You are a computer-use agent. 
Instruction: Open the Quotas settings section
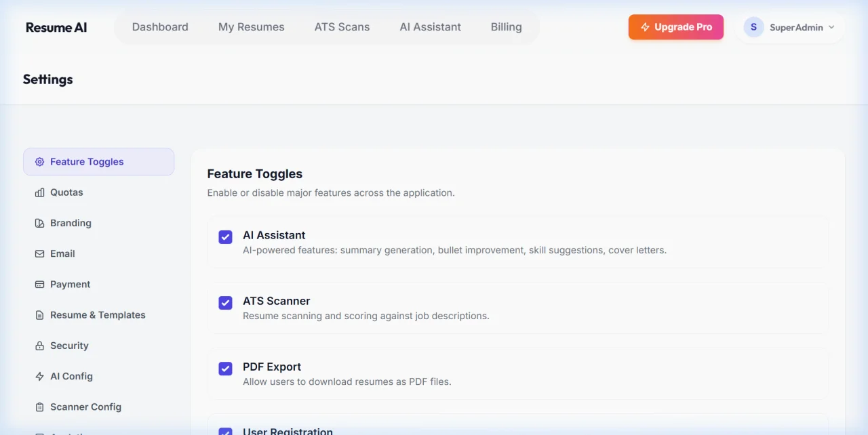(99, 192)
